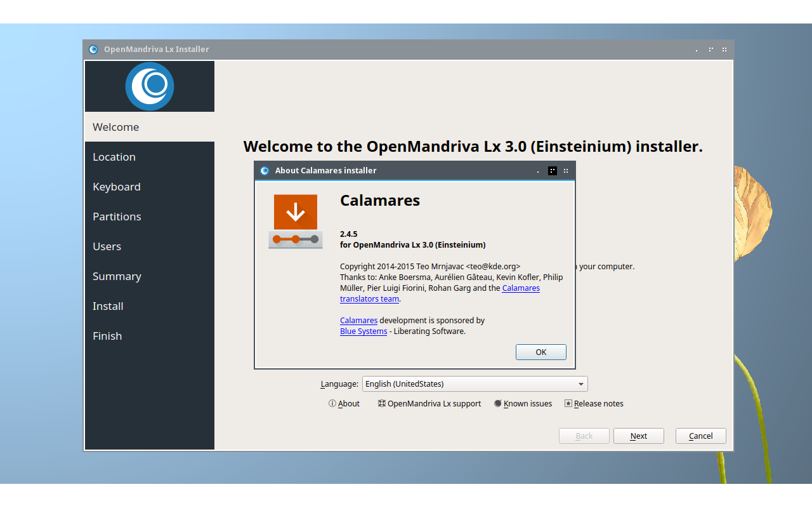Open the Calamares development sponsor link
812x508 pixels.
click(x=358, y=320)
